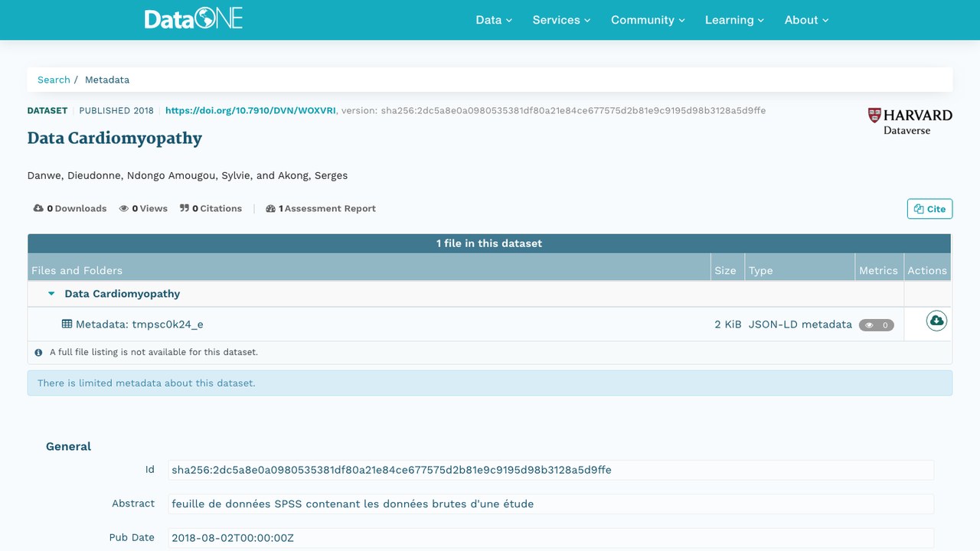The image size is (980, 551).
Task: Click the views metric badge showing 0
Action: tap(876, 324)
